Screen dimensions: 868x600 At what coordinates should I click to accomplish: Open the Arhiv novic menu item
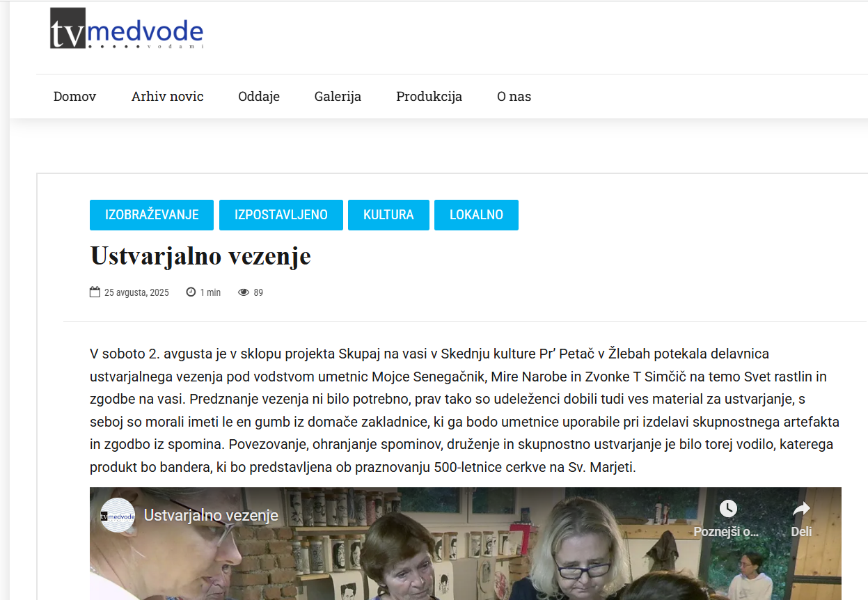pyautogui.click(x=167, y=97)
